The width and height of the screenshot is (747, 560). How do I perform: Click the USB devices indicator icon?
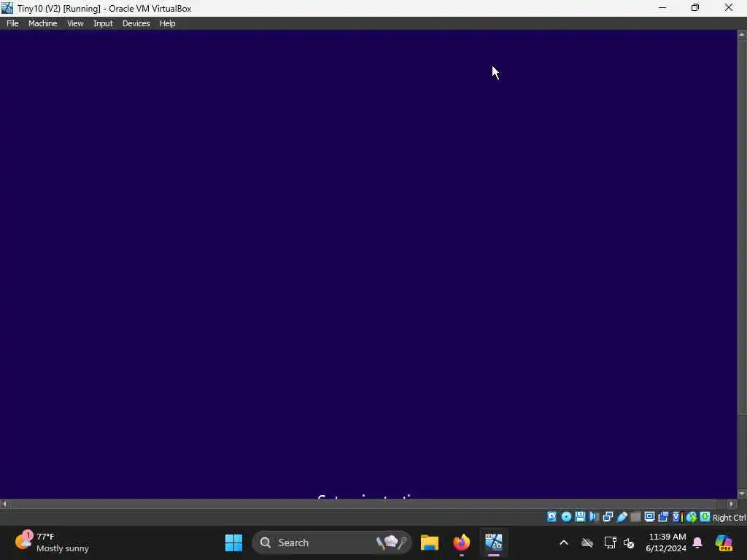pos(622,517)
